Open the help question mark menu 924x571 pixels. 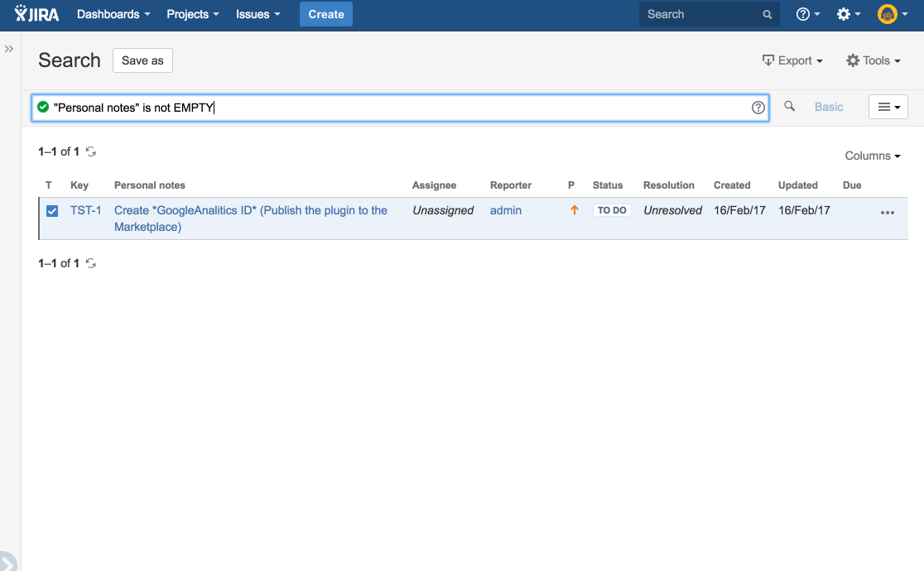click(807, 14)
